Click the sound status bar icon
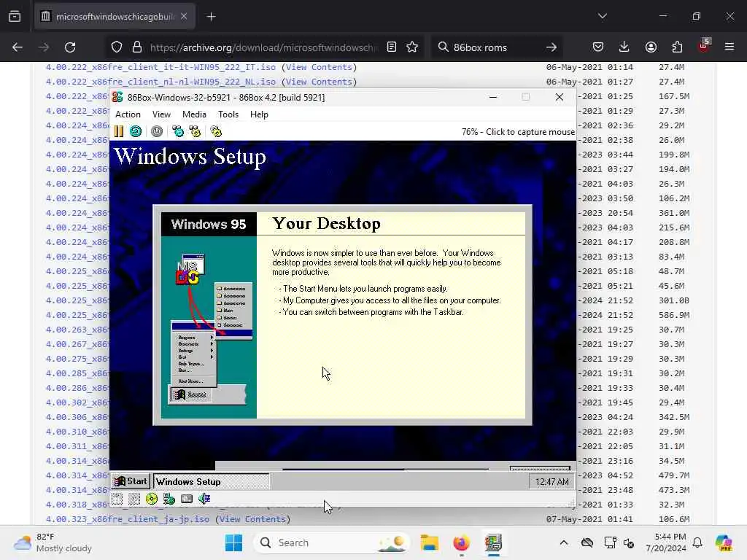 click(204, 499)
